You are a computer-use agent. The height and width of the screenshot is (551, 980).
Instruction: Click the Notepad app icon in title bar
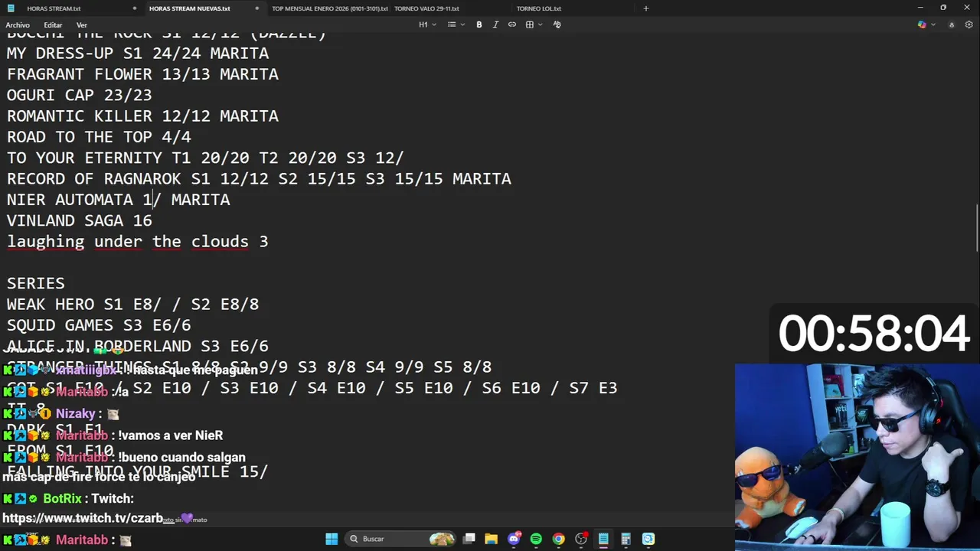tap(11, 8)
